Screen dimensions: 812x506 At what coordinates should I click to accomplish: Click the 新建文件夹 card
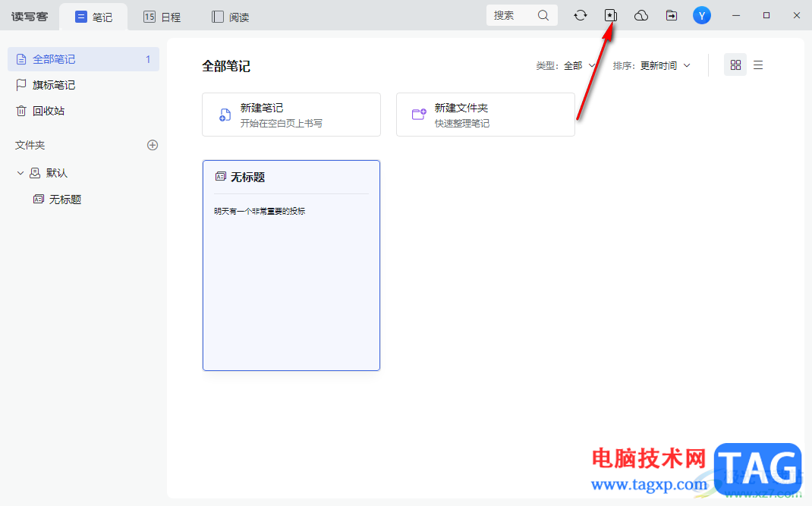coord(486,115)
